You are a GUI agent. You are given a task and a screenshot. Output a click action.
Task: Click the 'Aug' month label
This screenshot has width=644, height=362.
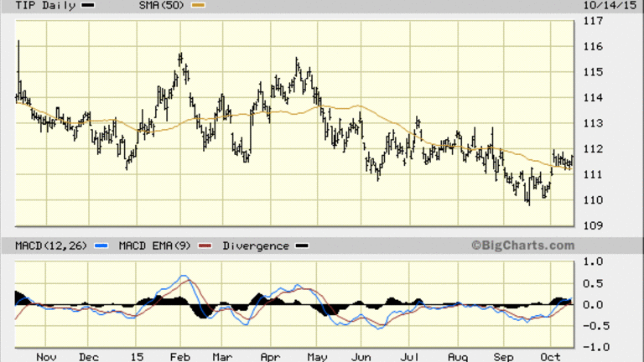[458, 357]
